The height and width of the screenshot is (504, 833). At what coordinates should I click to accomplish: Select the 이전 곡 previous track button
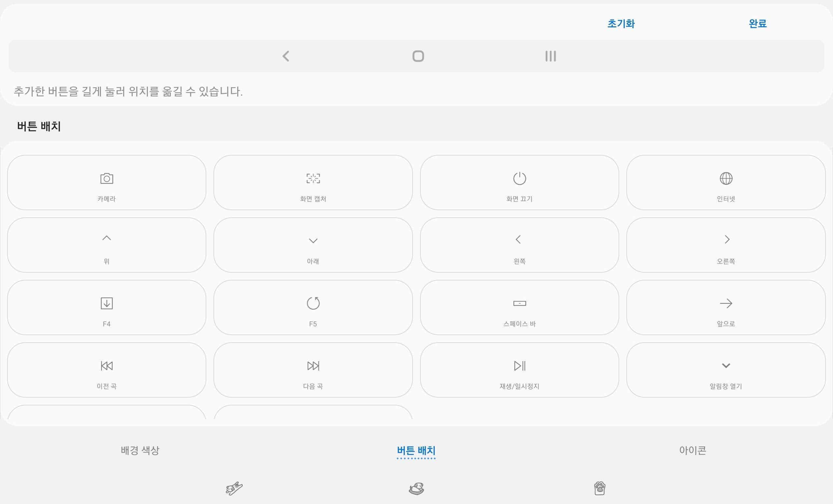coord(106,370)
